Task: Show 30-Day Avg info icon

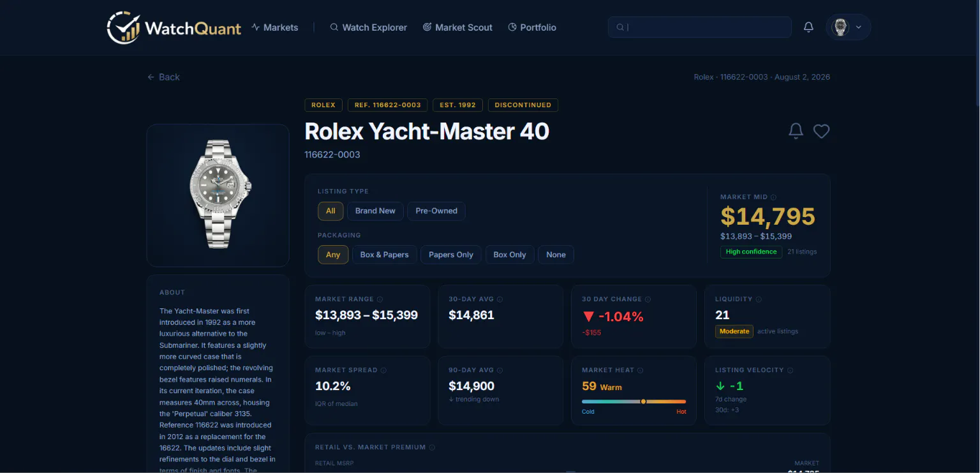Action: (x=500, y=299)
